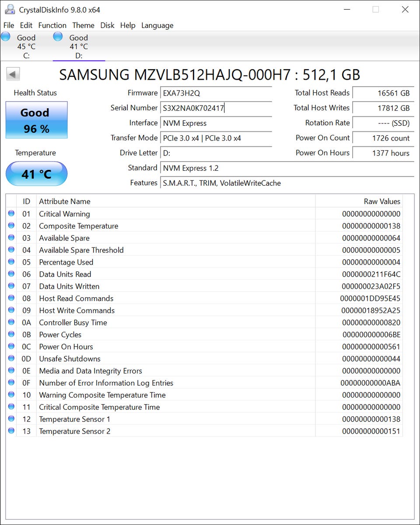This screenshot has height=525, width=420.
Task: Click into the Serial Number field
Action: [x=216, y=108]
